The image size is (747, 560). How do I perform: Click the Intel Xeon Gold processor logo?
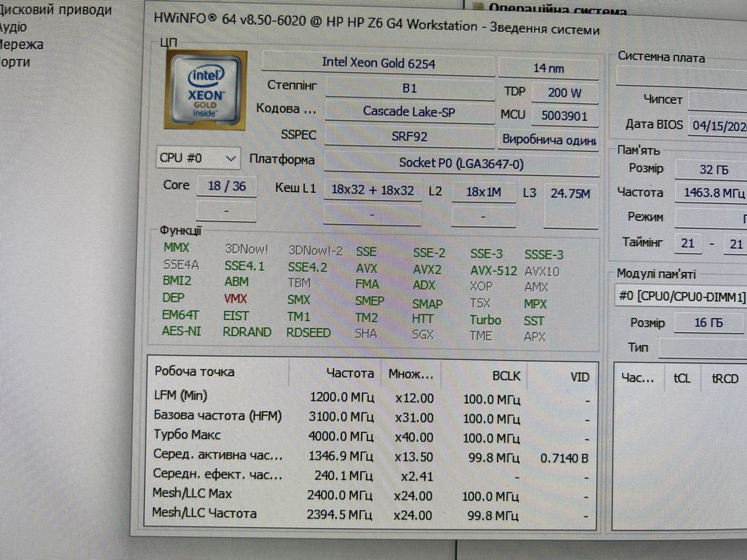coord(205,90)
